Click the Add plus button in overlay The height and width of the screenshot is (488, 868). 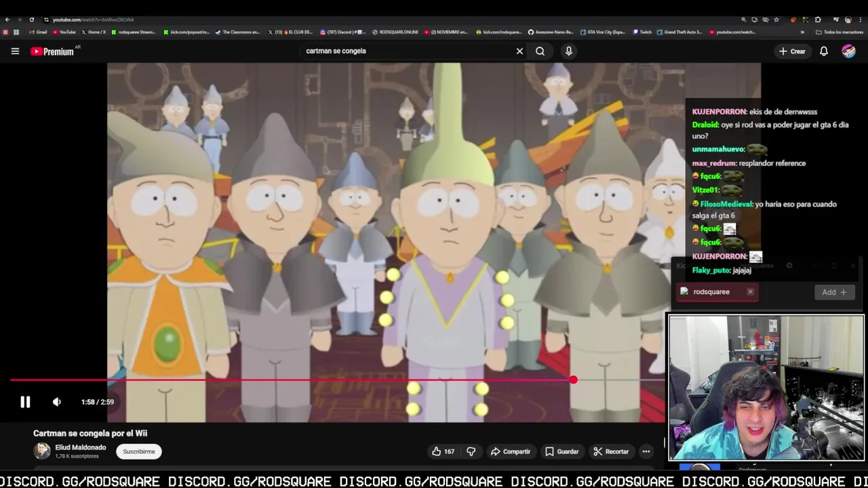[834, 292]
